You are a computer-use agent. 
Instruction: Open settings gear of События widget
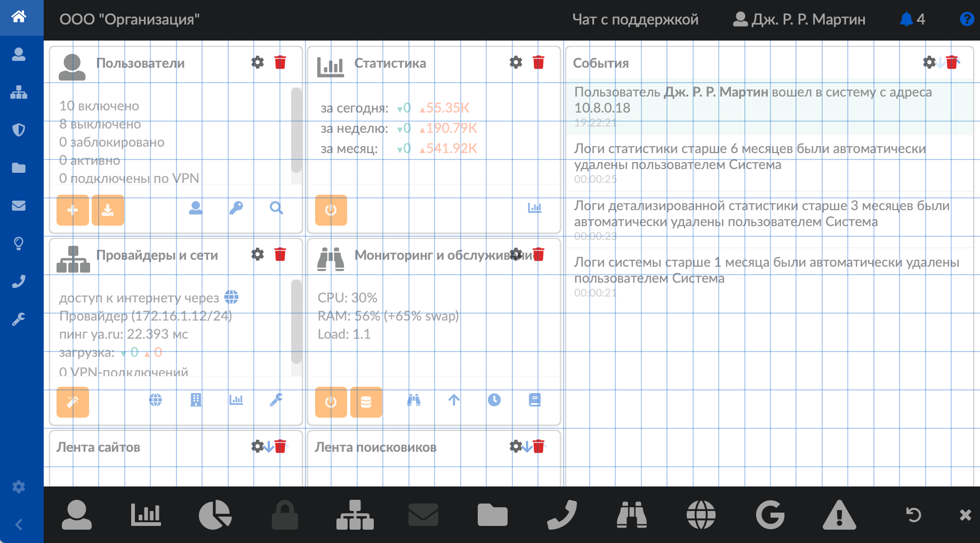pyautogui.click(x=929, y=62)
